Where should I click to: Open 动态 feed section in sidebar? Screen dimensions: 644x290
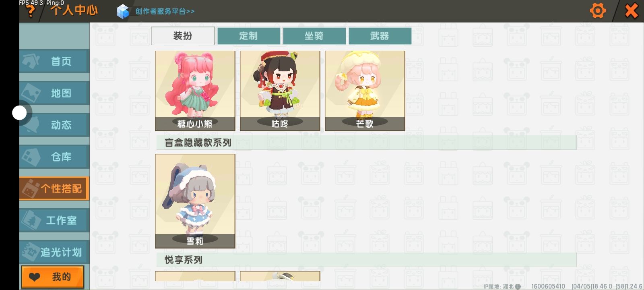54,125
